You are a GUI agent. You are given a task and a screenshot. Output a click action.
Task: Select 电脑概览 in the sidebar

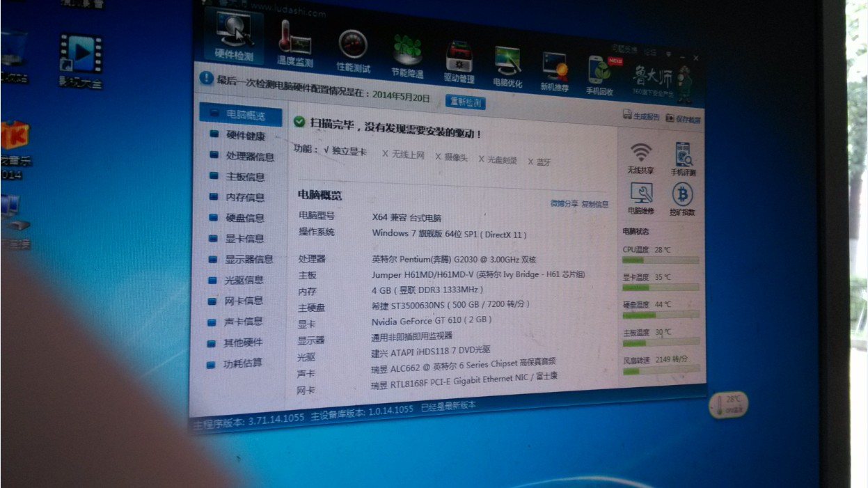(241, 115)
